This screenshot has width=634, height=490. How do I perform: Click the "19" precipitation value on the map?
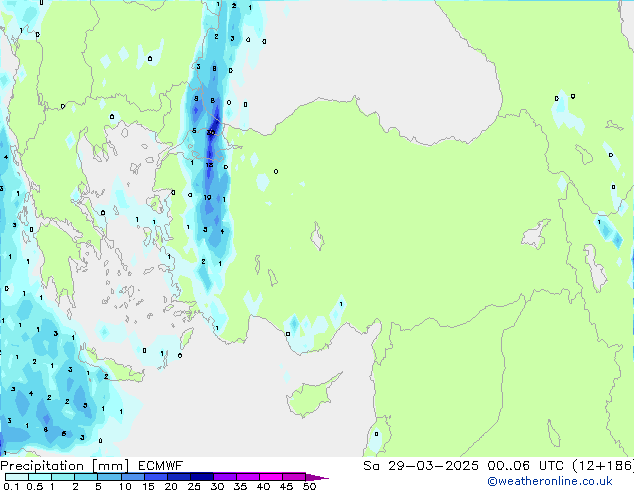pyautogui.click(x=207, y=197)
